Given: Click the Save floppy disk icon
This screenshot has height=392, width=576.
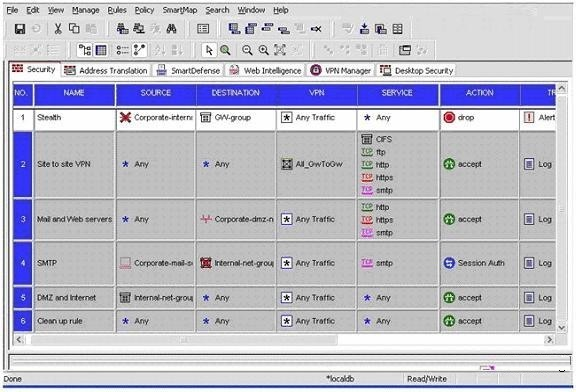Looking at the screenshot, I should pos(19,29).
